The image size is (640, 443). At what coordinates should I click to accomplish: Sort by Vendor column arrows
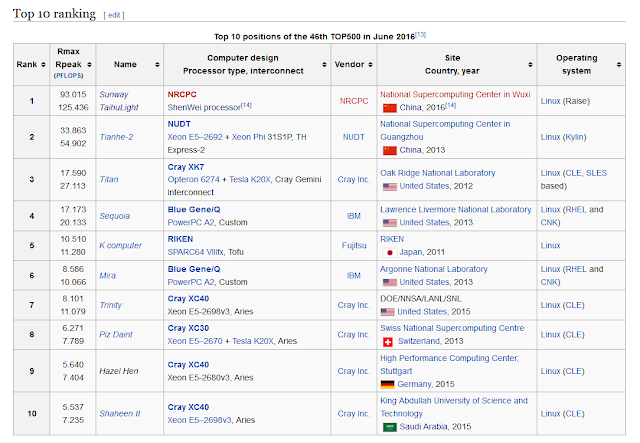coord(370,65)
